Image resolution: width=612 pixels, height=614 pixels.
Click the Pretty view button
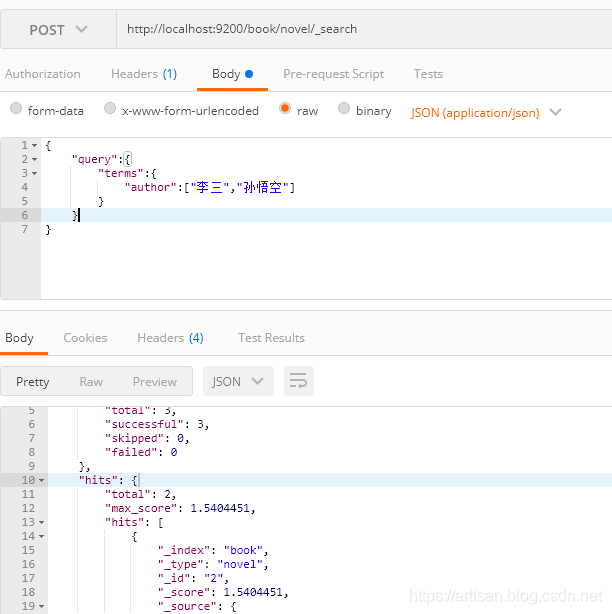33,381
